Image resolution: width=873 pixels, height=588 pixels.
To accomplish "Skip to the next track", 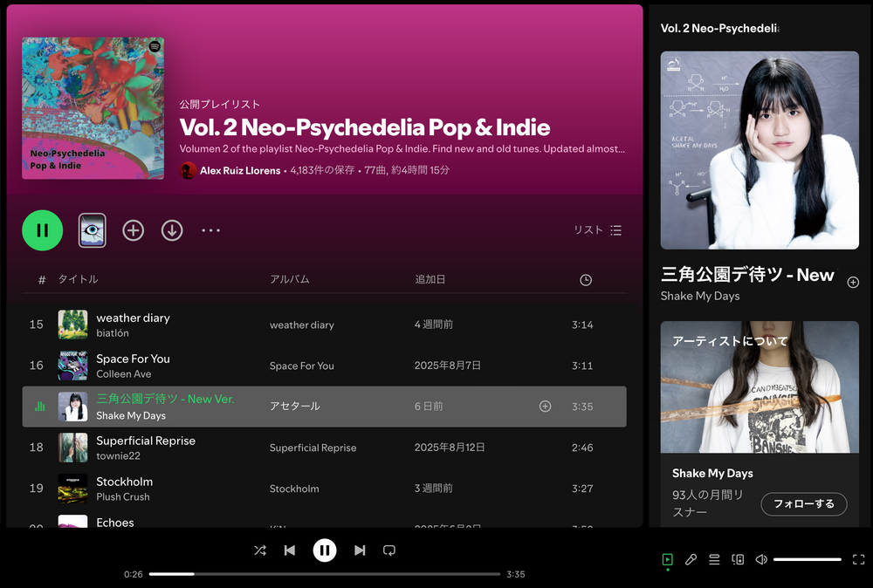I will (360, 550).
